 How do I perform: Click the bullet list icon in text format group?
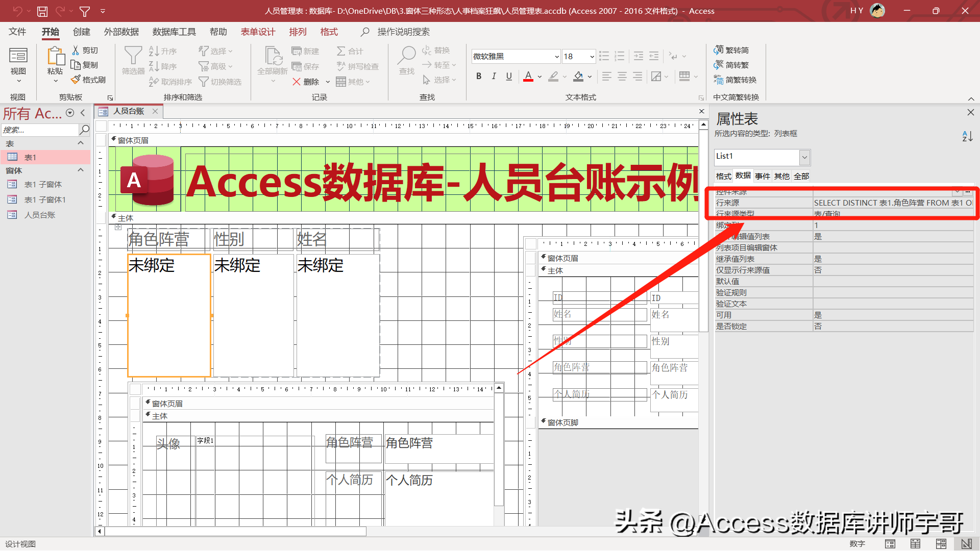coord(604,56)
